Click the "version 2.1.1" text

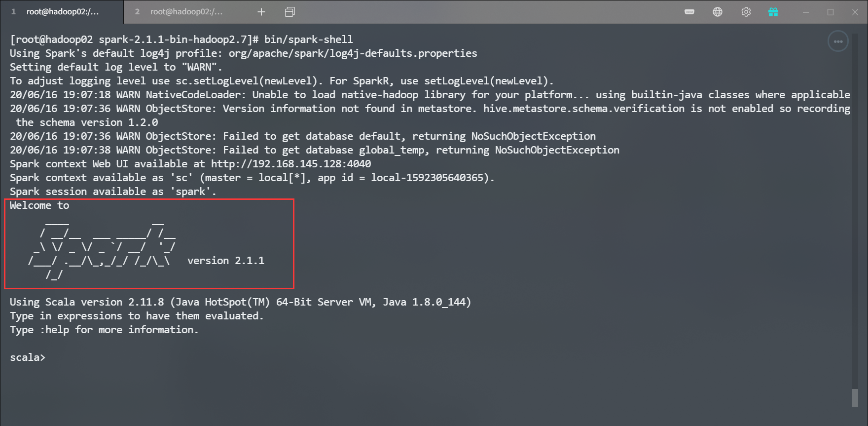[x=226, y=261]
